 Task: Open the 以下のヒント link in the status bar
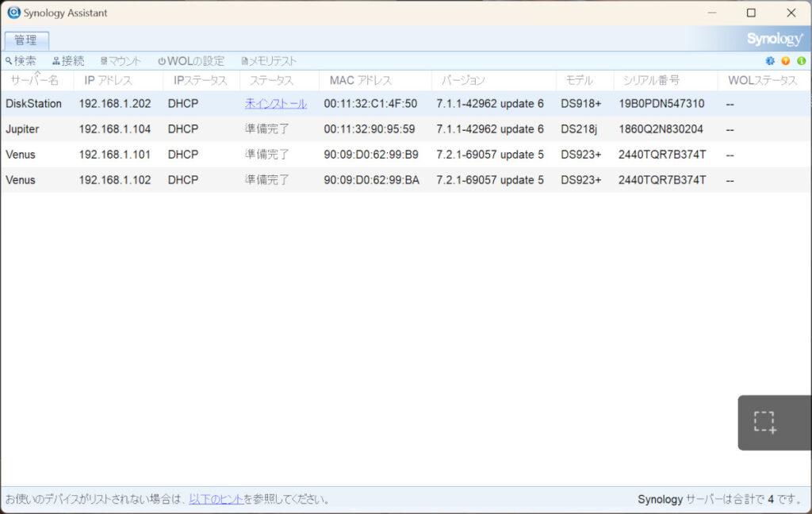pos(216,499)
